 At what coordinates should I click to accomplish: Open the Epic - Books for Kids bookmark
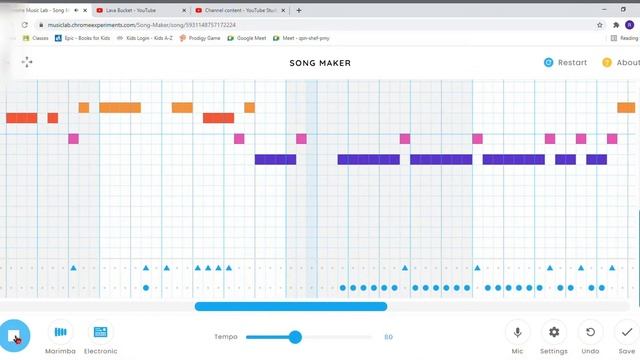(x=82, y=38)
